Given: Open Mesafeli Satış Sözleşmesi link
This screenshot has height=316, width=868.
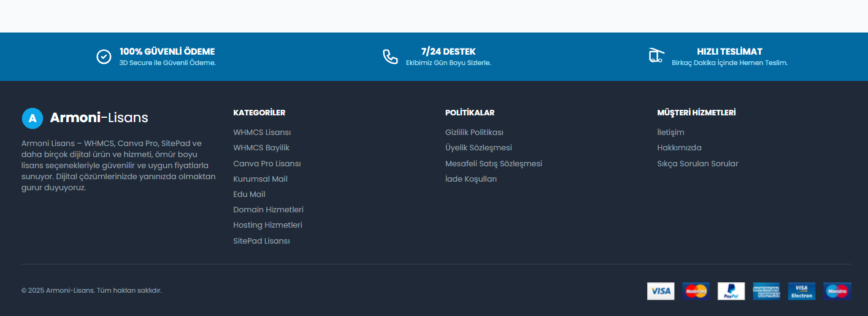Looking at the screenshot, I should 494,164.
